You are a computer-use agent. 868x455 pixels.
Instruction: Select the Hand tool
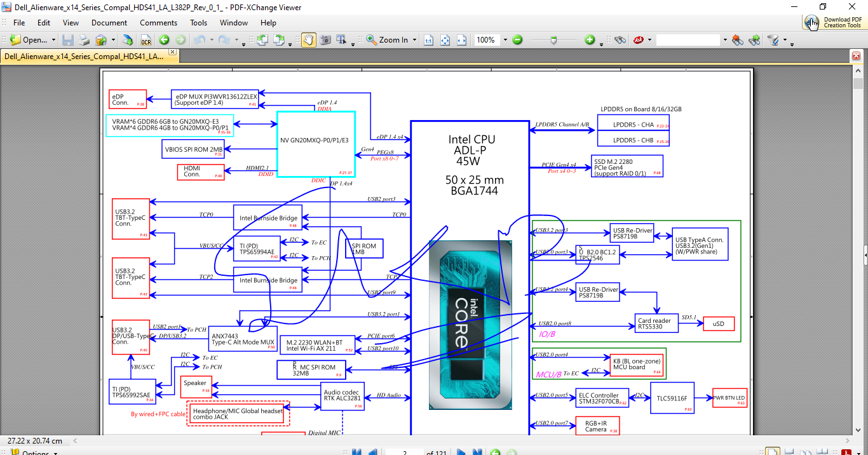click(x=308, y=39)
